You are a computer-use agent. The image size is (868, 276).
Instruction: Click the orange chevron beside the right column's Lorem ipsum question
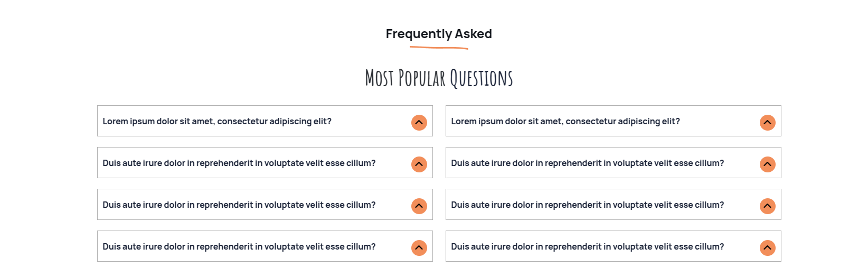tap(768, 123)
